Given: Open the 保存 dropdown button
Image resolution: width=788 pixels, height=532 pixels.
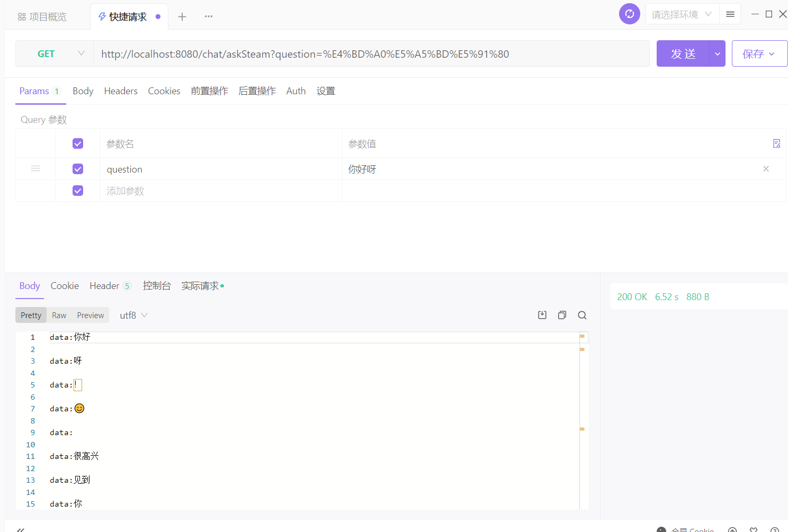Looking at the screenshot, I should pos(759,53).
